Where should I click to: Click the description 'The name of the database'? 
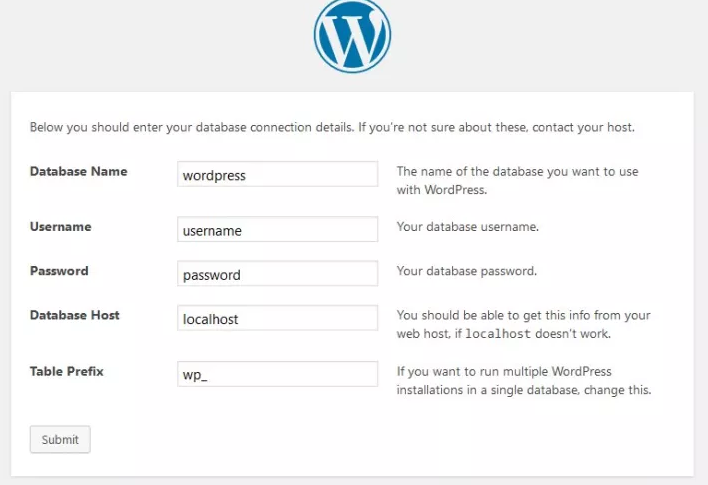[x=517, y=181]
